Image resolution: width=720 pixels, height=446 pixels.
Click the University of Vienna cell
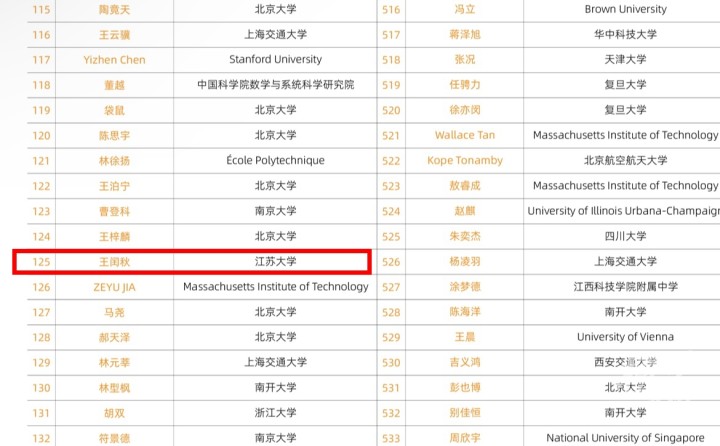(x=626, y=337)
